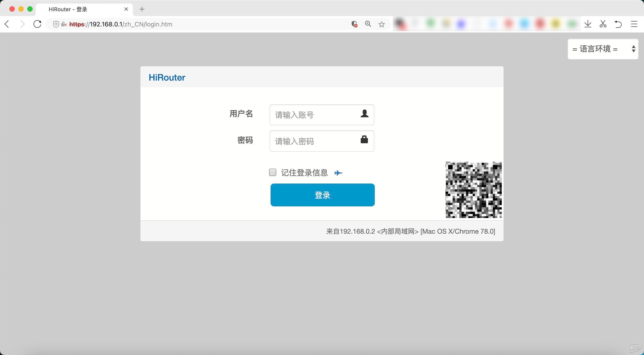
Task: Click the QR code image
Action: (474, 190)
